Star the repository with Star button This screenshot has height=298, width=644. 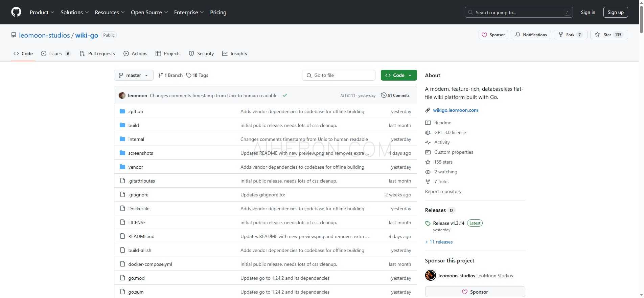[x=609, y=35]
